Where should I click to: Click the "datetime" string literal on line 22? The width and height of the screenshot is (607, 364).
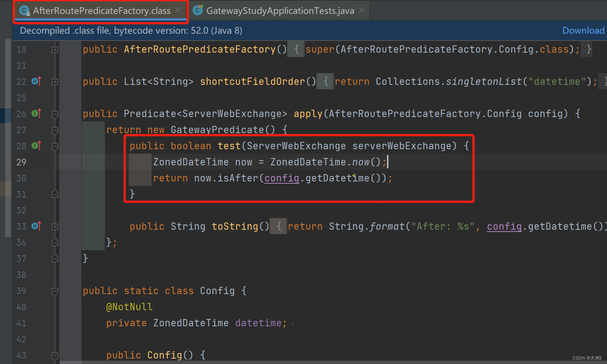tap(557, 82)
